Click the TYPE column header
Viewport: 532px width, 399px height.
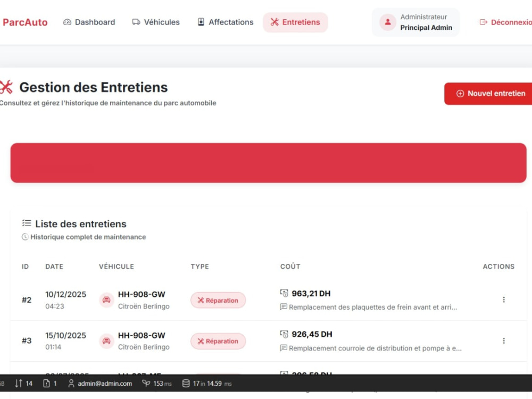click(199, 267)
